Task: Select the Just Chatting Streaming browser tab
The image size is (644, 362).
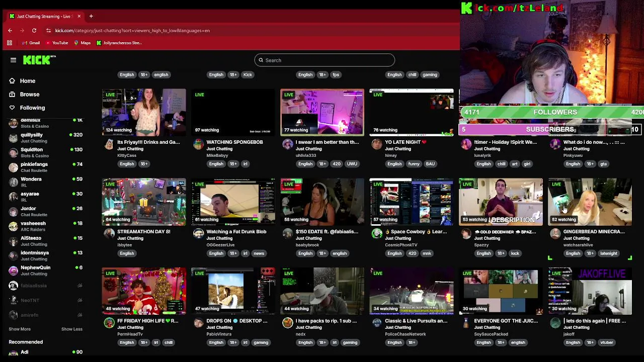Action: point(45,16)
